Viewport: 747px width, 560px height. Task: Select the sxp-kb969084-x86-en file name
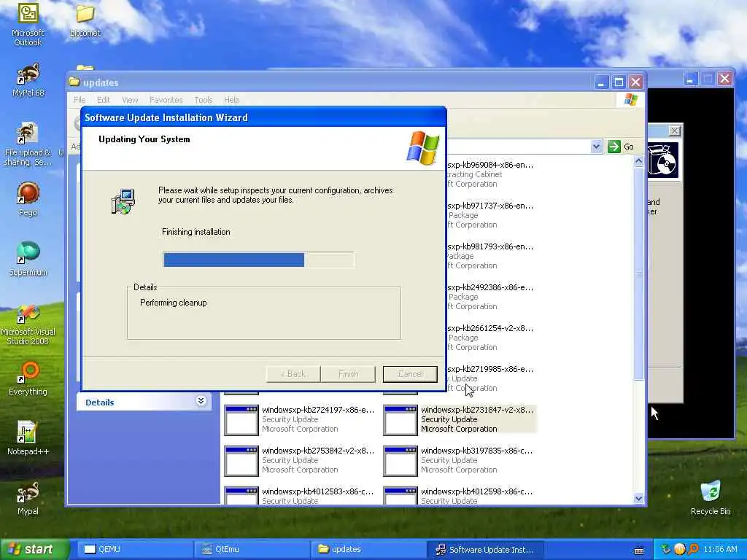490,165
